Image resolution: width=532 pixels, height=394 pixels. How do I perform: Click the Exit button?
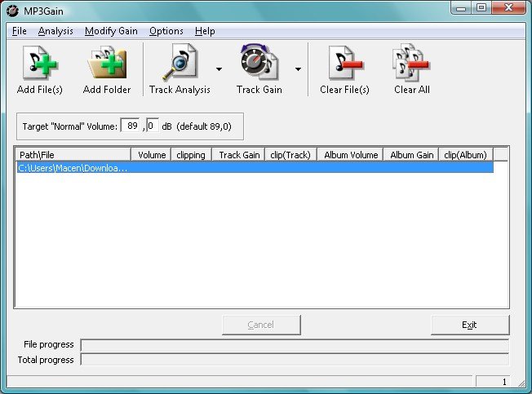[470, 325]
